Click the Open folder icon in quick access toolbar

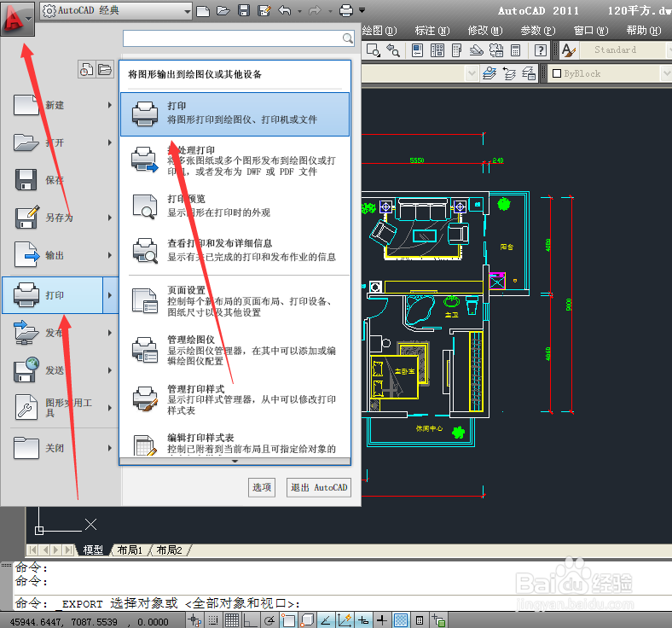[x=223, y=10]
